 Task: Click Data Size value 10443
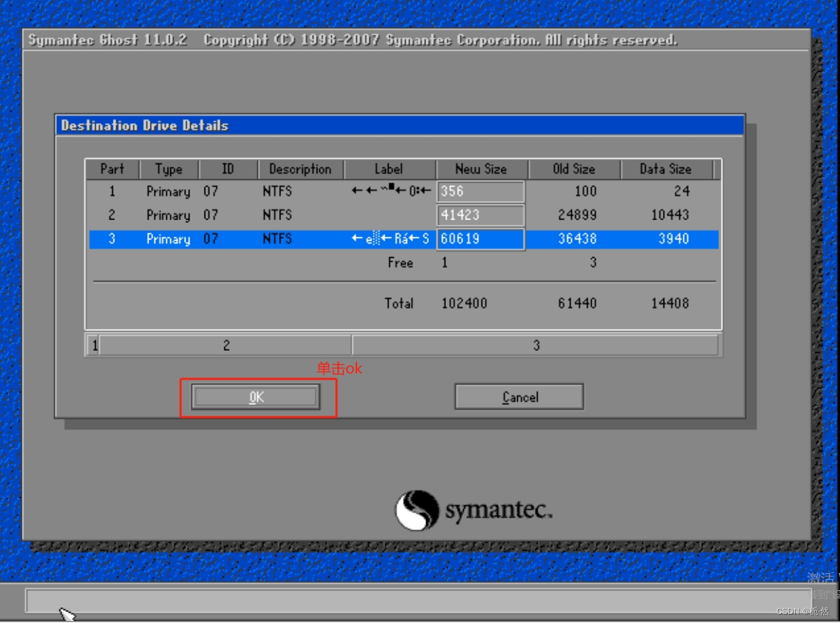tap(670, 215)
